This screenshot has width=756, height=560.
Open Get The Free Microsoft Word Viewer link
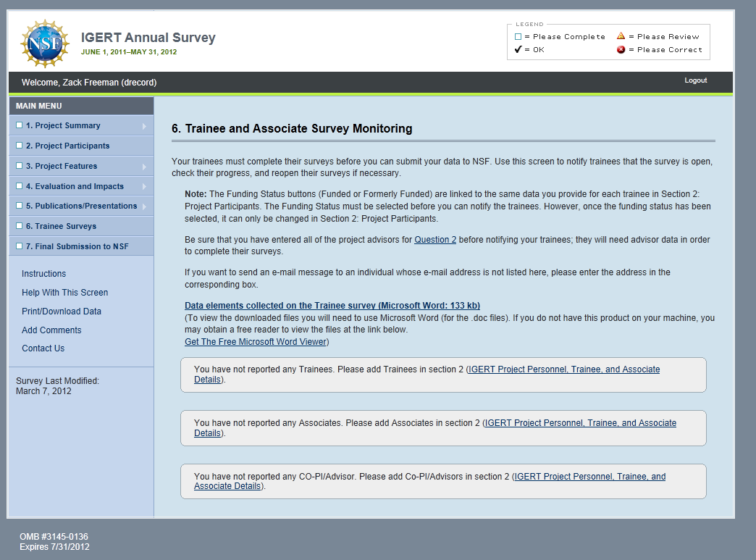[x=256, y=341]
